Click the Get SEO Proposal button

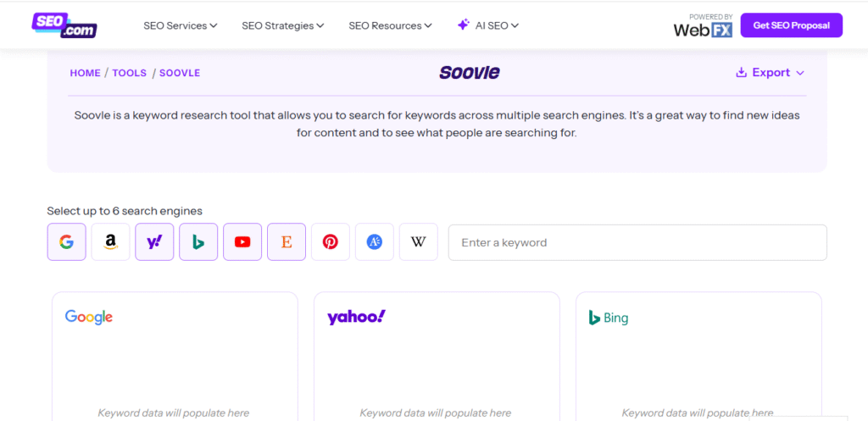(x=791, y=25)
